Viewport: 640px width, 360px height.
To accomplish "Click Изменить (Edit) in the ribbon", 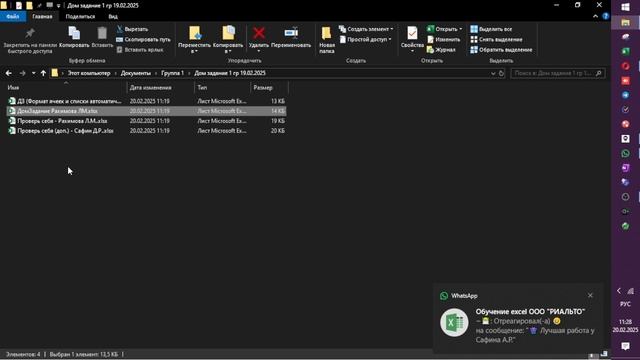I will tap(444, 40).
